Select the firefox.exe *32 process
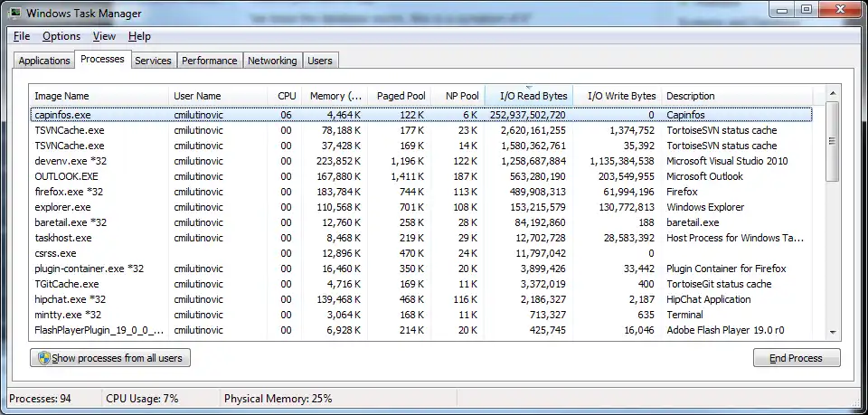 click(x=420, y=192)
